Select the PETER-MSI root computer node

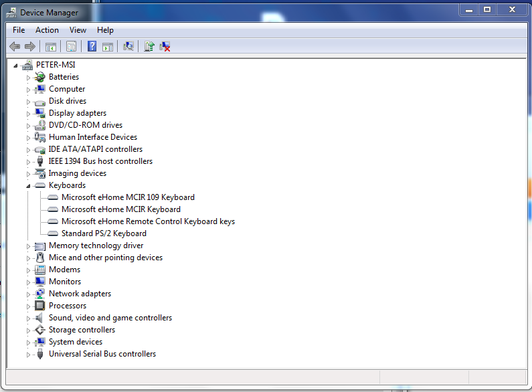pyautogui.click(x=56, y=65)
